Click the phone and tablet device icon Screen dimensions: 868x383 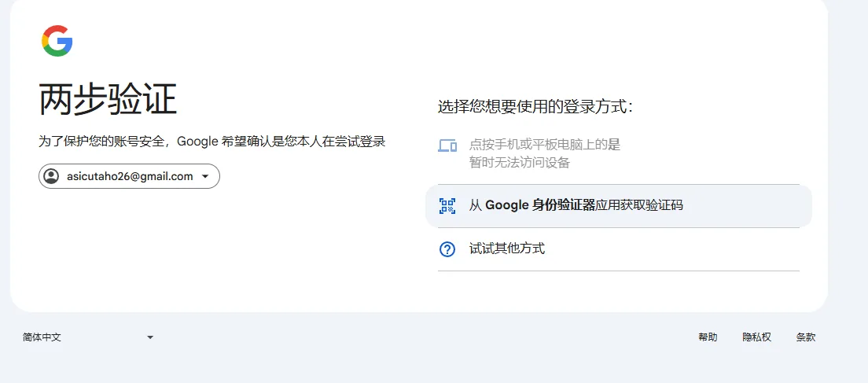447,145
